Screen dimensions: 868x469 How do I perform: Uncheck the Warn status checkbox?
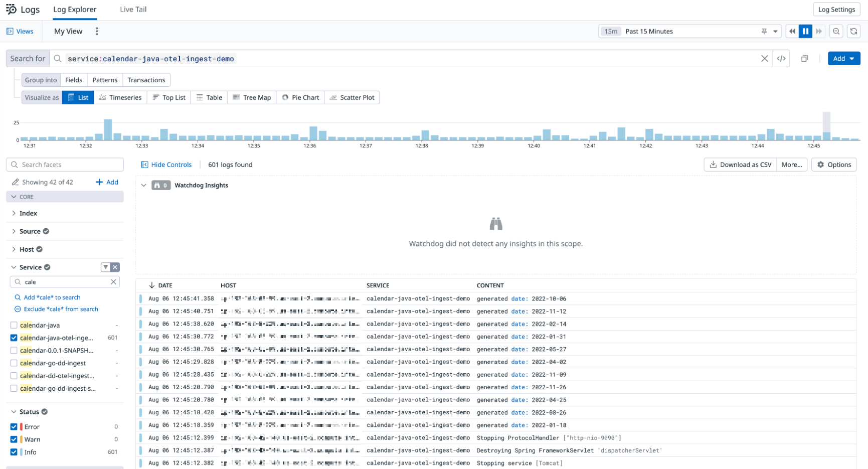[14, 439]
